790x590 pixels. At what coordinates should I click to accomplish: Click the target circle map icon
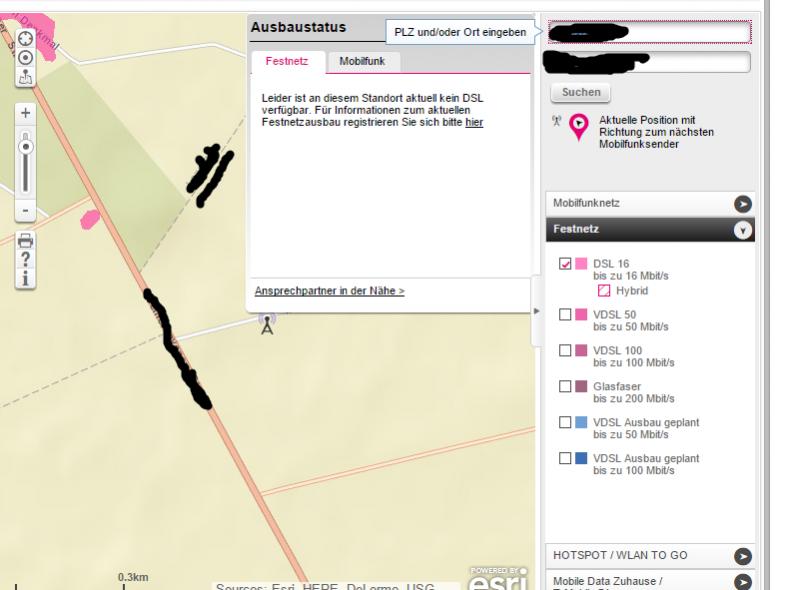[25, 57]
